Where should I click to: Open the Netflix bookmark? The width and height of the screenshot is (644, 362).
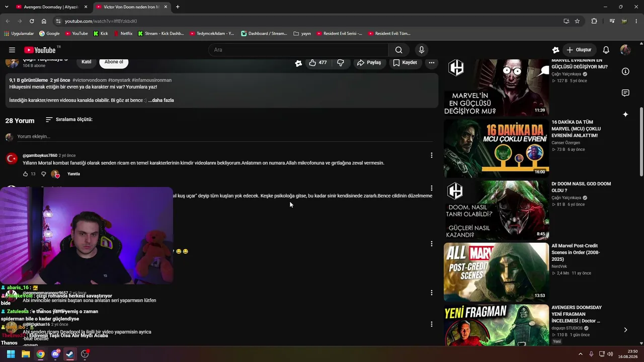[123, 34]
